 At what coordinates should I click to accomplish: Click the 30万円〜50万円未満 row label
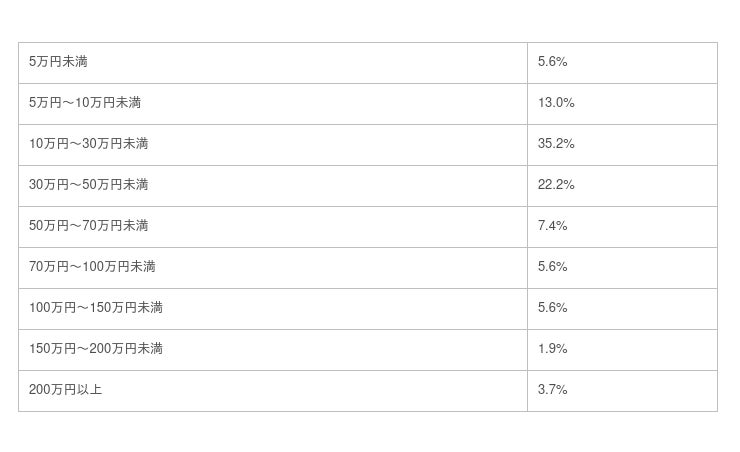pos(89,185)
